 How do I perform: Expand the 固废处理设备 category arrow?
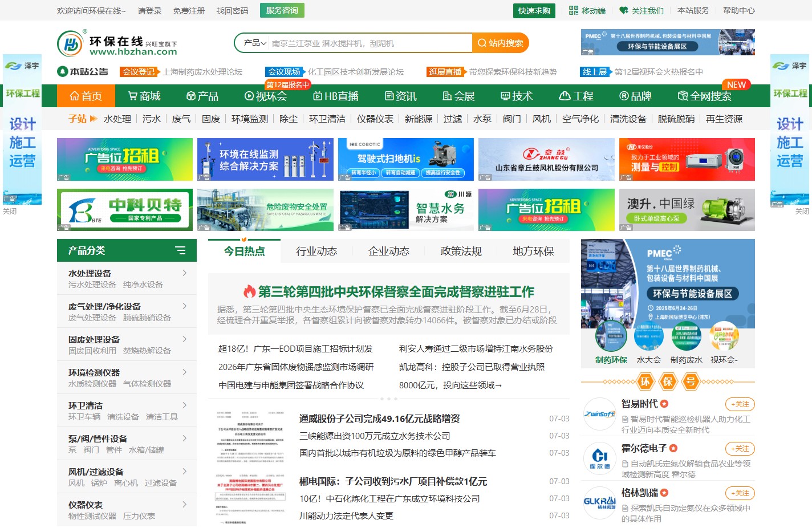coord(184,339)
